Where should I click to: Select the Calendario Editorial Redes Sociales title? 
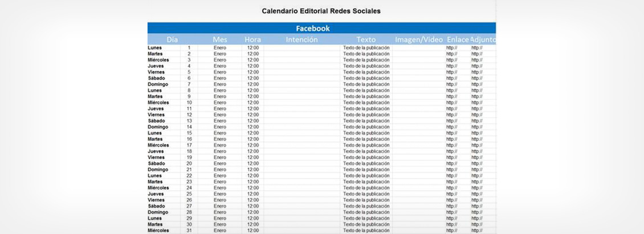(x=321, y=11)
